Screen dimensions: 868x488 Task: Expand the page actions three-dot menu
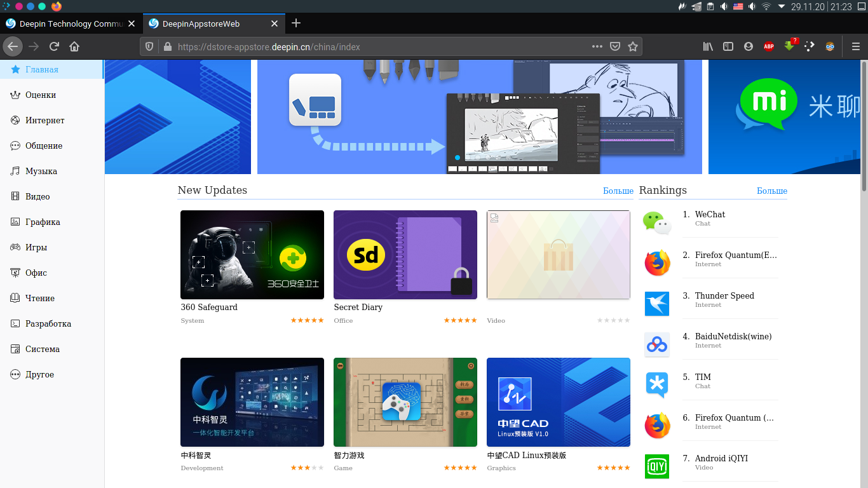(x=597, y=46)
